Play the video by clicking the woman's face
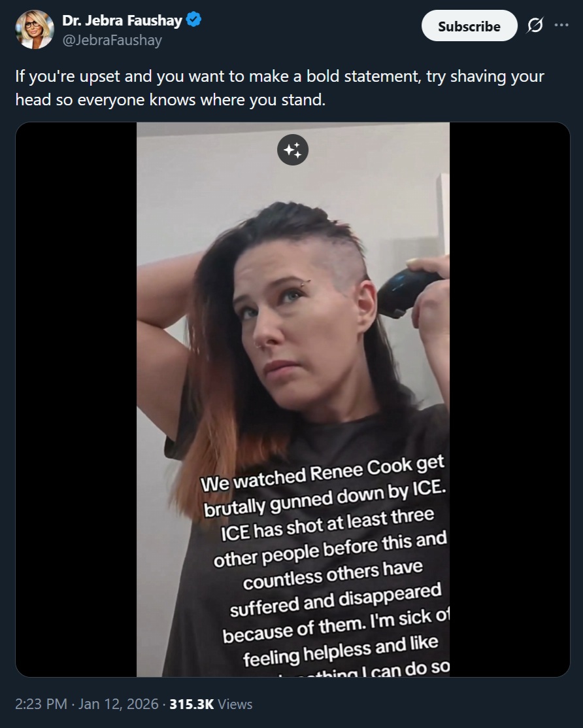Screen dimensions: 583x728 click(297, 325)
